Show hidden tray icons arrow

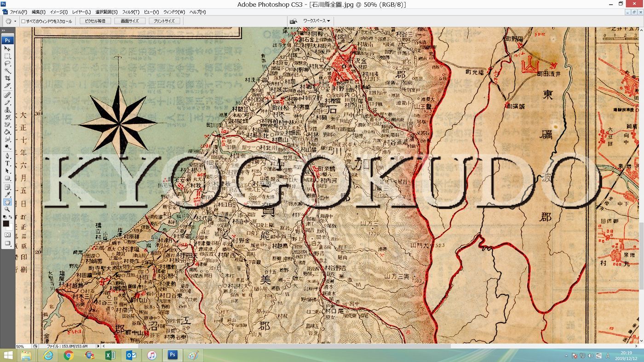point(566,356)
